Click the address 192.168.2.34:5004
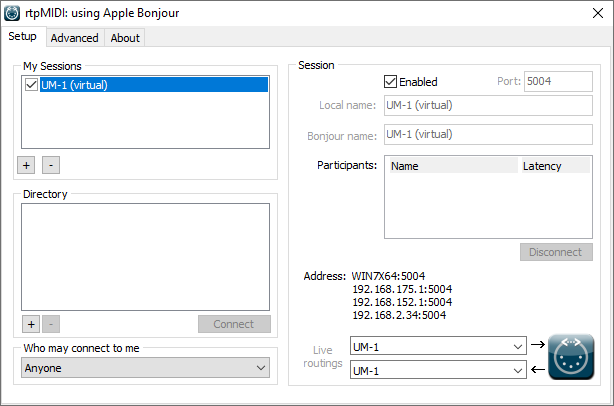Image resolution: width=614 pixels, height=406 pixels. click(x=399, y=315)
